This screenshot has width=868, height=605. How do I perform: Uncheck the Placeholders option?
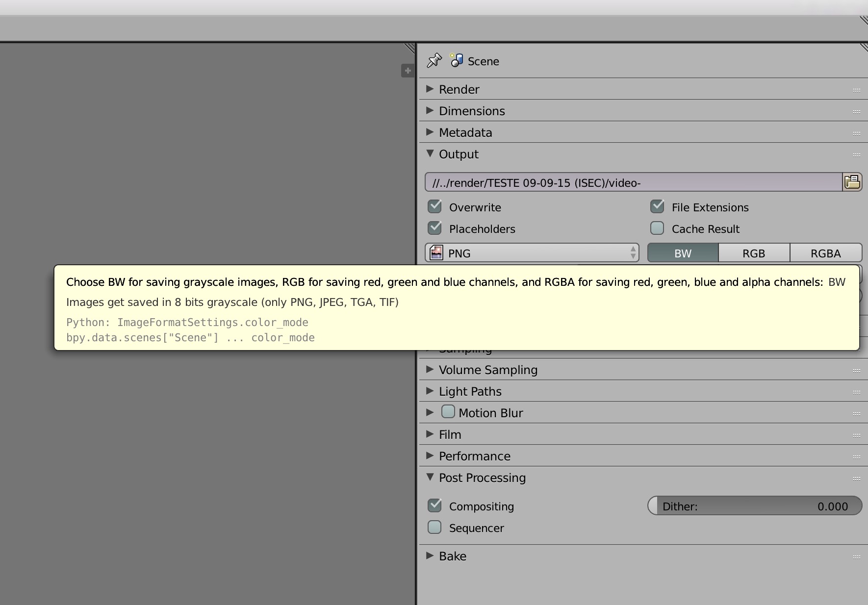click(x=434, y=228)
